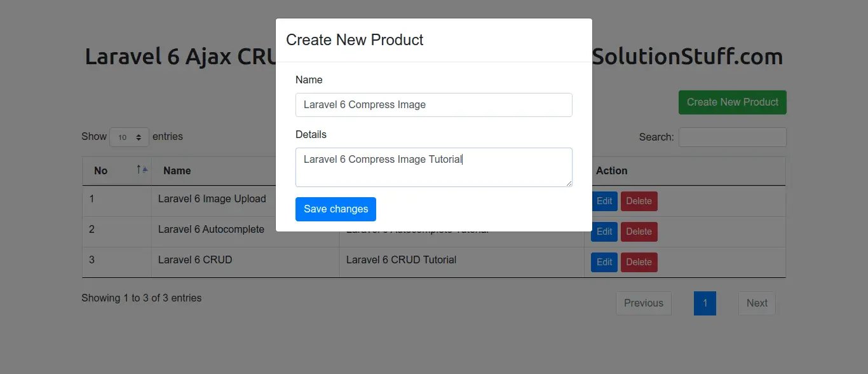Screen dimensions: 868x374
Task: Click the Save changes button
Action: [x=336, y=209]
